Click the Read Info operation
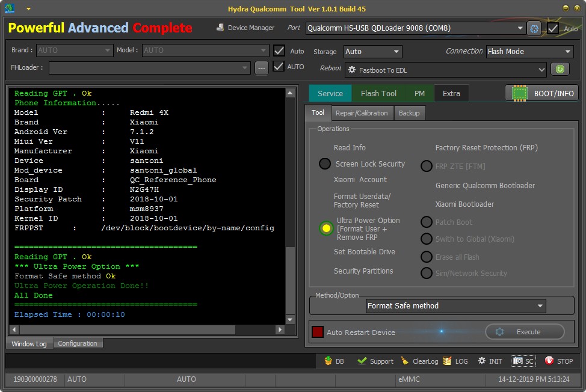The image size is (586, 392). pos(350,147)
